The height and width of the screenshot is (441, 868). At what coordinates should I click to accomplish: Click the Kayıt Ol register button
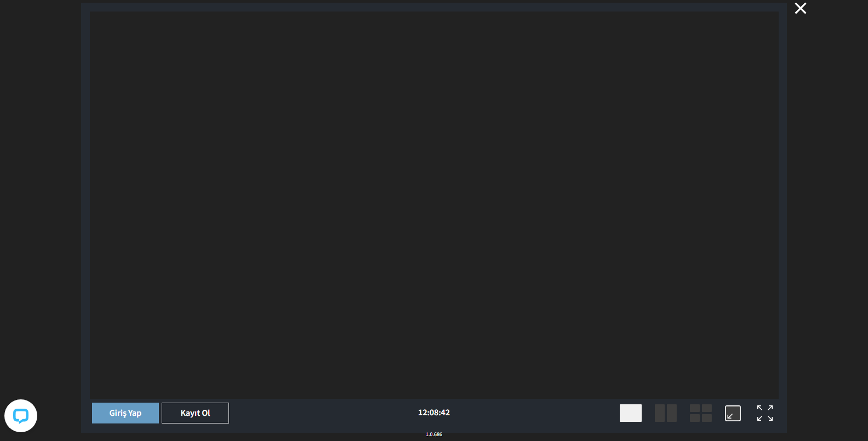click(x=195, y=413)
